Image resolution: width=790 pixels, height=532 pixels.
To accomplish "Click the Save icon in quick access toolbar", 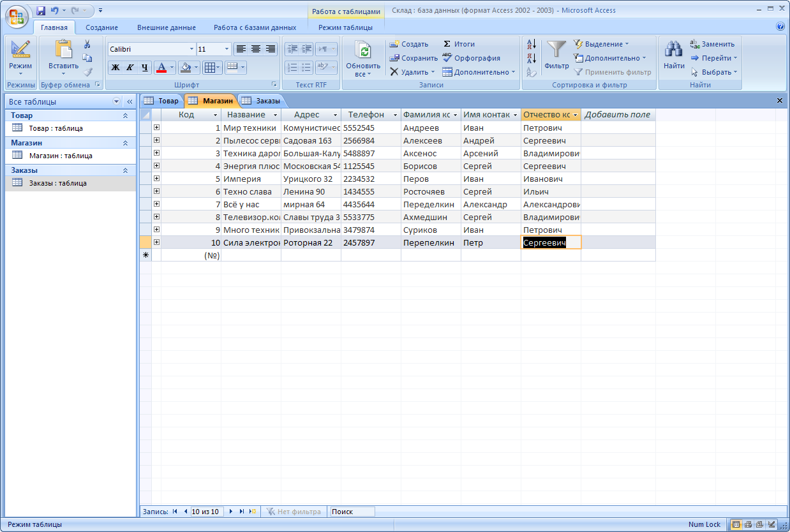I will point(41,10).
